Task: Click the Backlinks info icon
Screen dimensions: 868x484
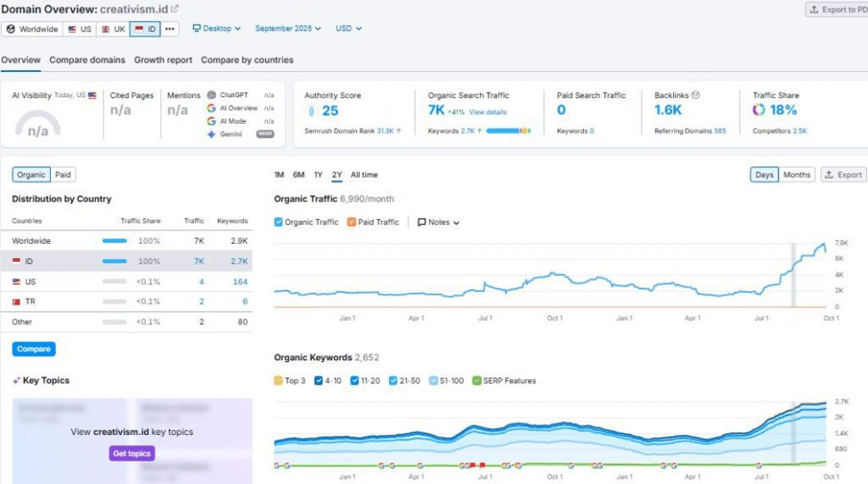Action: pos(696,95)
